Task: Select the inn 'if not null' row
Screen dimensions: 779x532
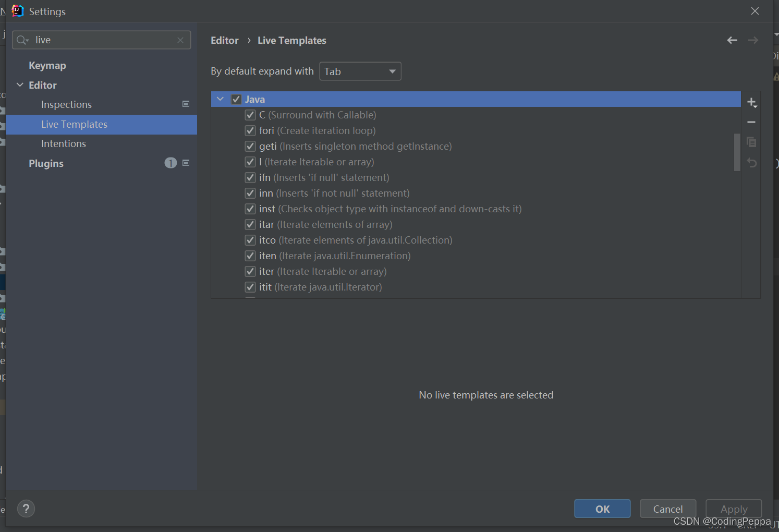Action: (476, 193)
